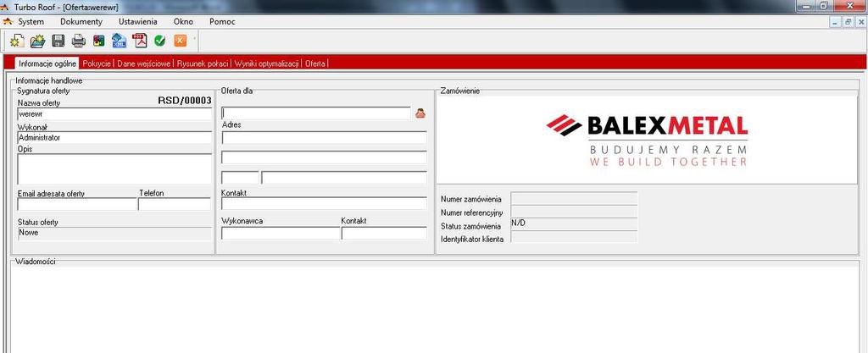The height and width of the screenshot is (353, 868).
Task: Click the Numer zamówienia field
Action: 574,198
